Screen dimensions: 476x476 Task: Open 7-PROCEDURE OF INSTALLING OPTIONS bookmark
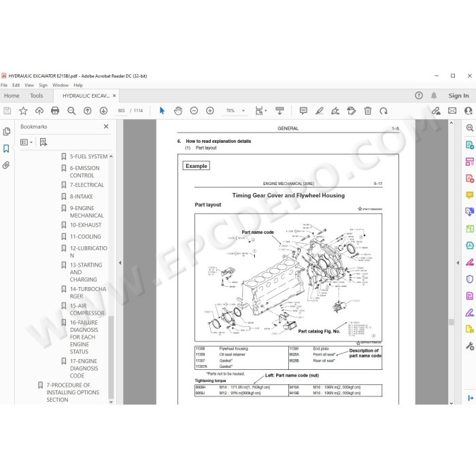click(x=73, y=392)
